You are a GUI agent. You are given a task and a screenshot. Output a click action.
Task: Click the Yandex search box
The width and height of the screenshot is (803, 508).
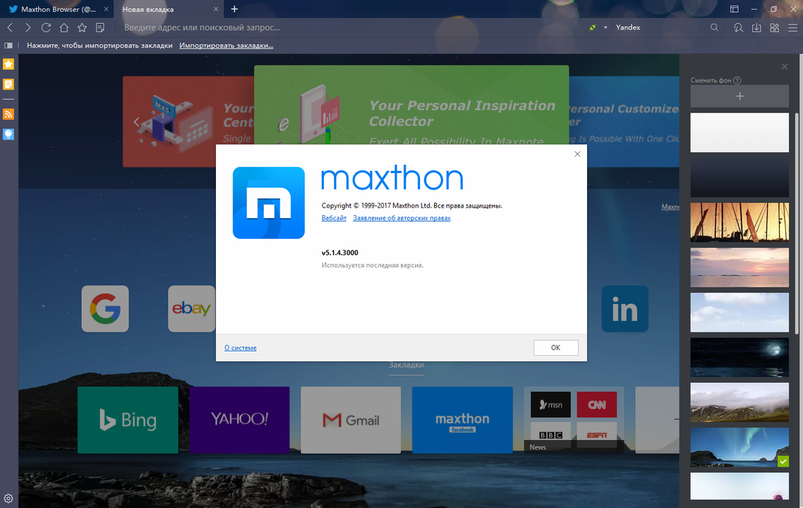coord(661,28)
